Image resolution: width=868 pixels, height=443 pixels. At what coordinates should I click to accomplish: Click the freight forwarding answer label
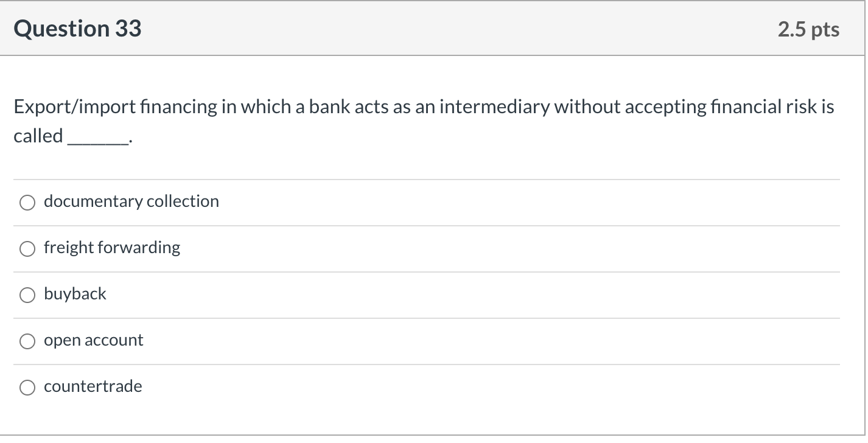(x=111, y=248)
